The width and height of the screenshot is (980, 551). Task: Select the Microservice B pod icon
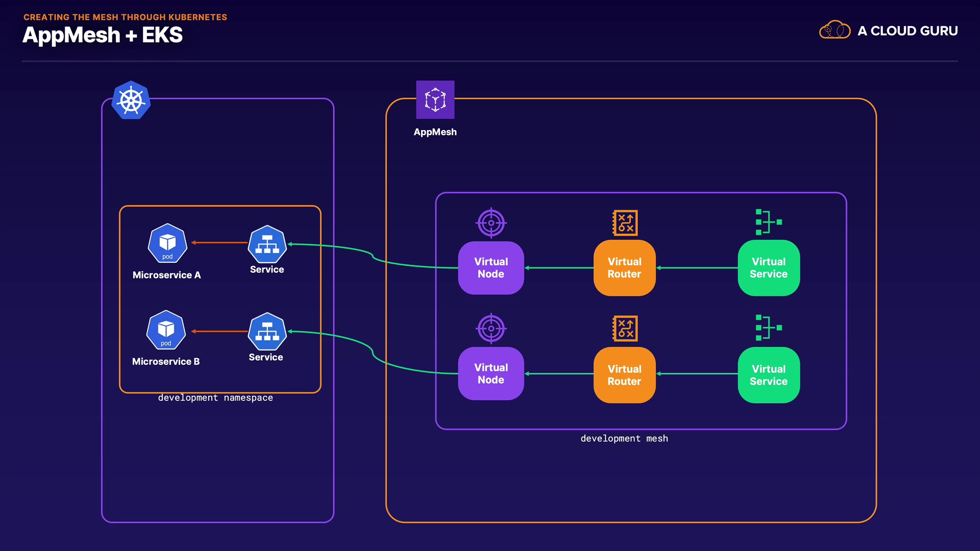pyautogui.click(x=166, y=330)
